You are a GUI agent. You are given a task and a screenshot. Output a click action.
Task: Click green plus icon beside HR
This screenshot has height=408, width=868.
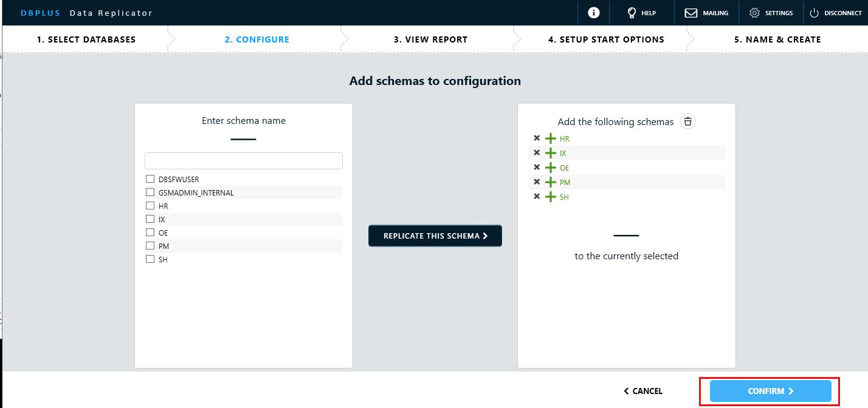point(551,138)
